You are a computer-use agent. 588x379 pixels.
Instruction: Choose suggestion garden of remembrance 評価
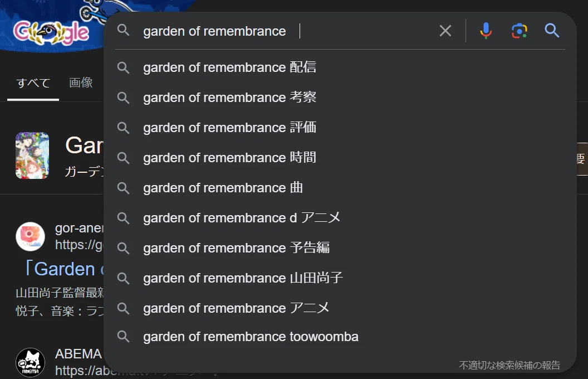(x=340, y=128)
